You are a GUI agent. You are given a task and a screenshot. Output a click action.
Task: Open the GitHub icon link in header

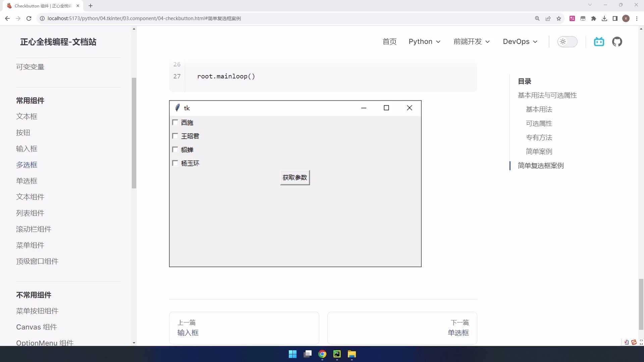pyautogui.click(x=617, y=42)
